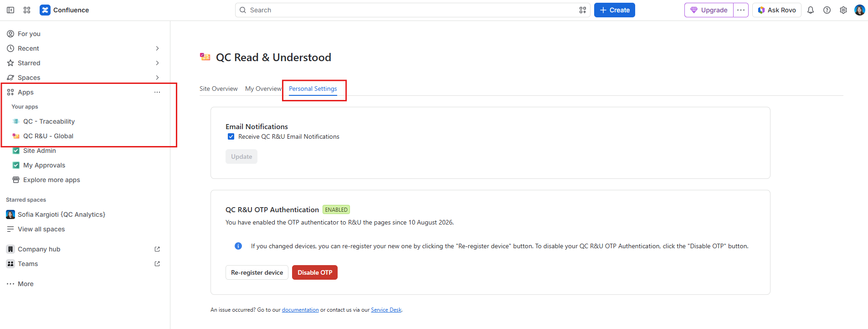The image size is (868, 329).
Task: Open Site Admin app
Action: (40, 151)
